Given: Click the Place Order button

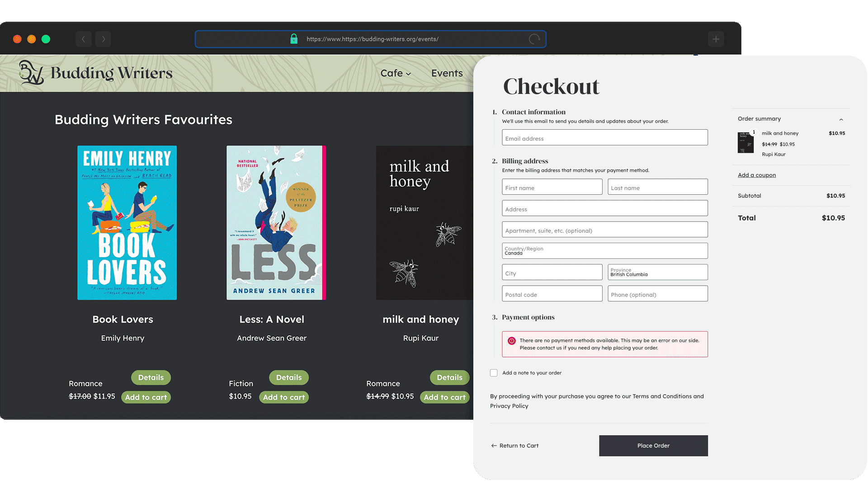Looking at the screenshot, I should 653,446.
